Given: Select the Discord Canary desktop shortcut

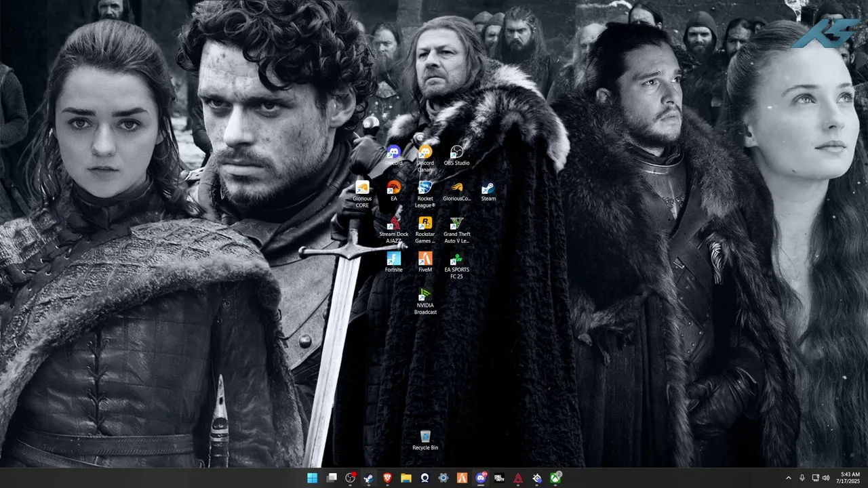Looking at the screenshot, I should [425, 158].
